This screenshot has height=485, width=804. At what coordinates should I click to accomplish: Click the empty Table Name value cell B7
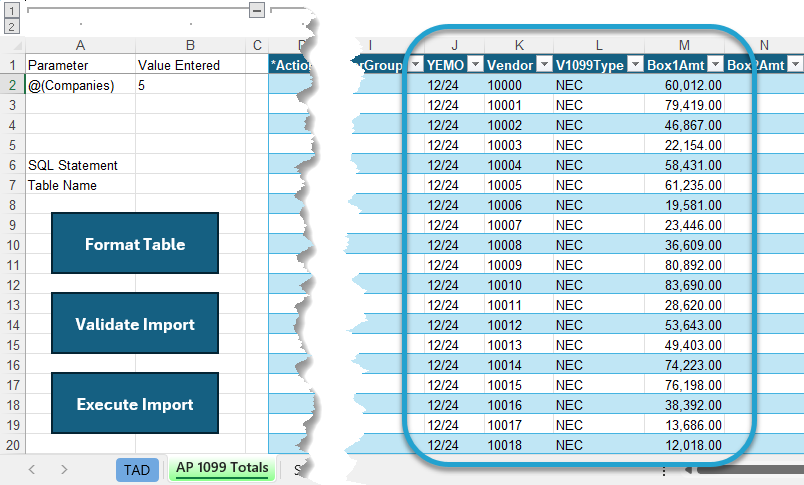(190, 185)
